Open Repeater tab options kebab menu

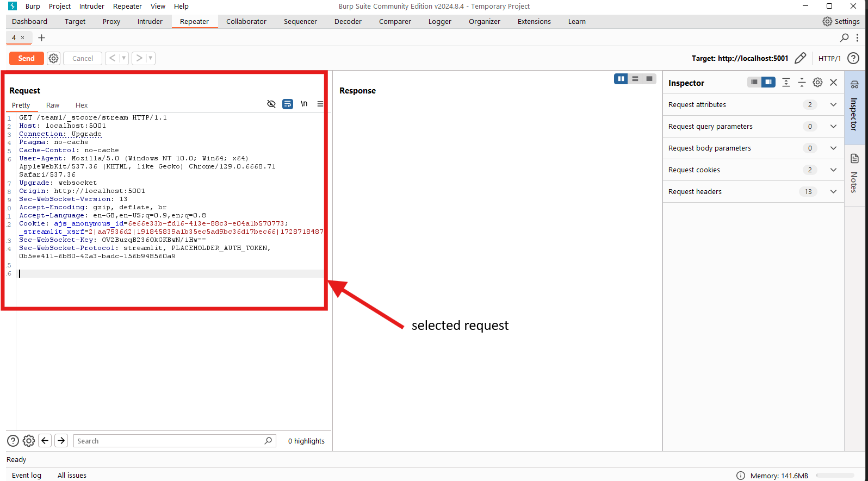(858, 38)
